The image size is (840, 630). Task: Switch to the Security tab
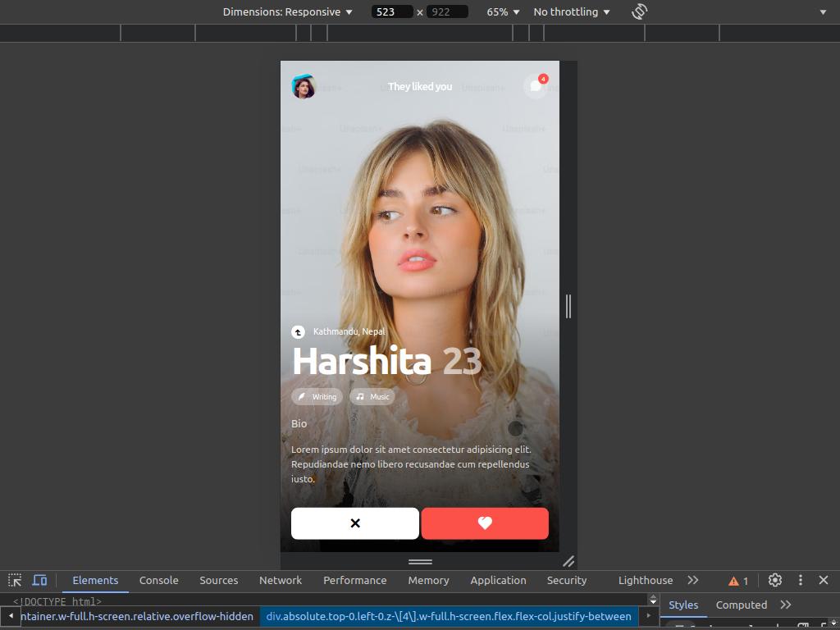click(x=567, y=580)
